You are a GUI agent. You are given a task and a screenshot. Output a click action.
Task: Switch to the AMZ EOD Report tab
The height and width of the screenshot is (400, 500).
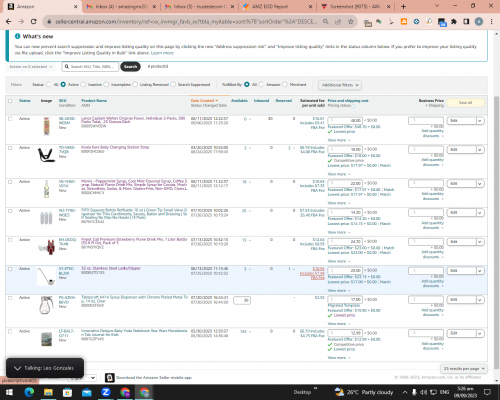pos(278,6)
